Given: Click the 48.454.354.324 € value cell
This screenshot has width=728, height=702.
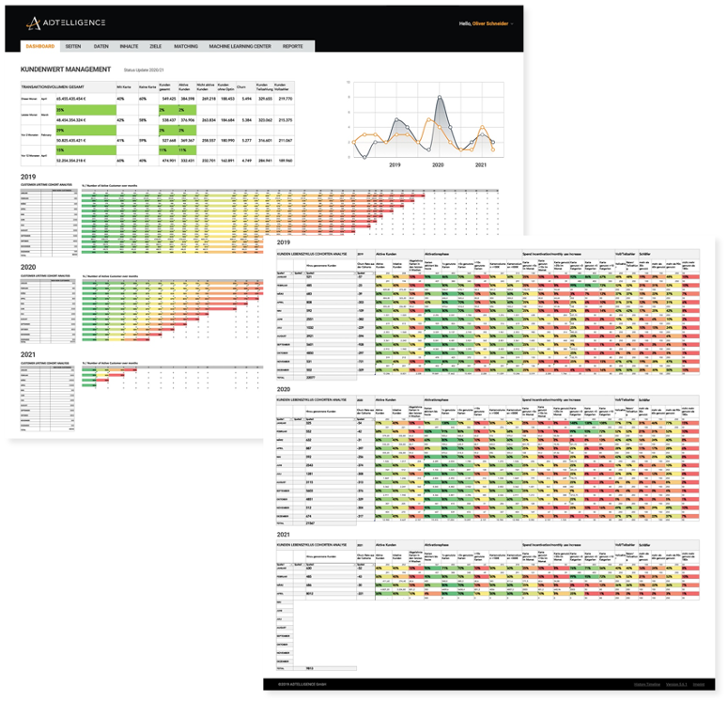Looking at the screenshot, I should pos(85,120).
